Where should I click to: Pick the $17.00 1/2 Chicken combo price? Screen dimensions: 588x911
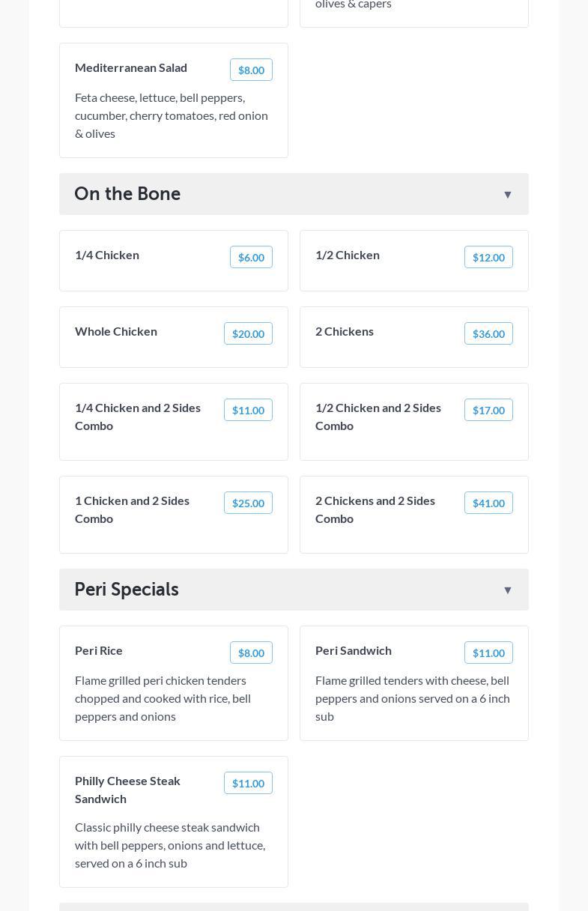click(488, 410)
